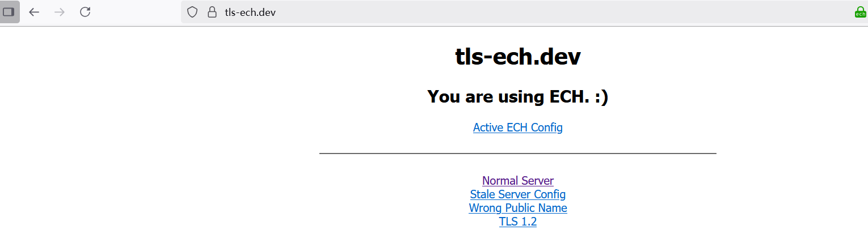868x251 pixels.
Task: Click the horizontal divider line
Action: pos(518,153)
